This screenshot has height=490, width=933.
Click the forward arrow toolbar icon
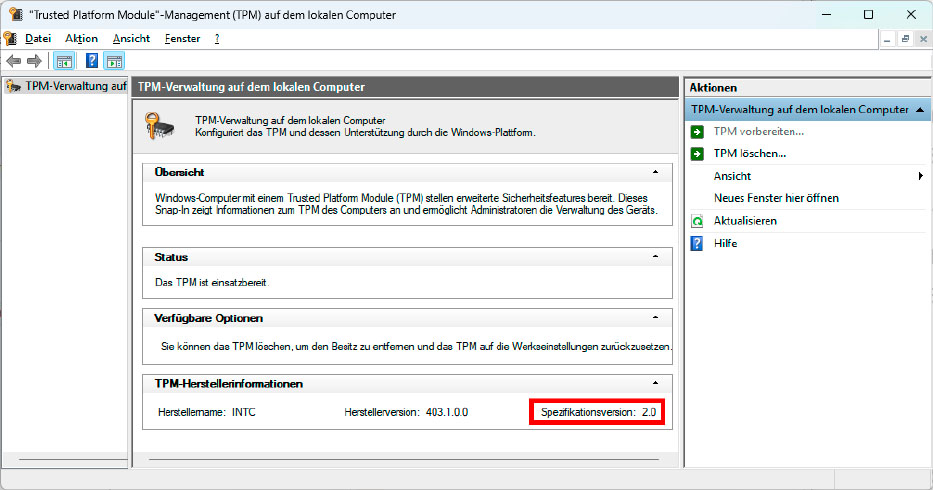point(34,61)
